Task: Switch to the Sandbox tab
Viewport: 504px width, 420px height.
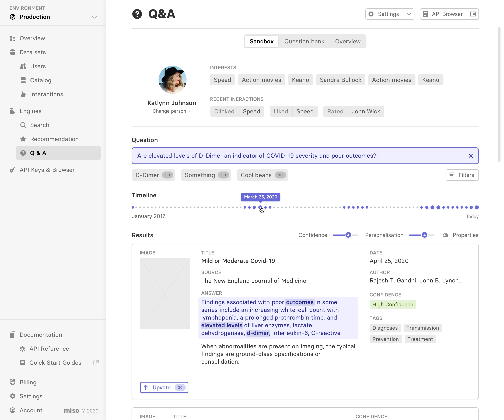Action: click(262, 41)
